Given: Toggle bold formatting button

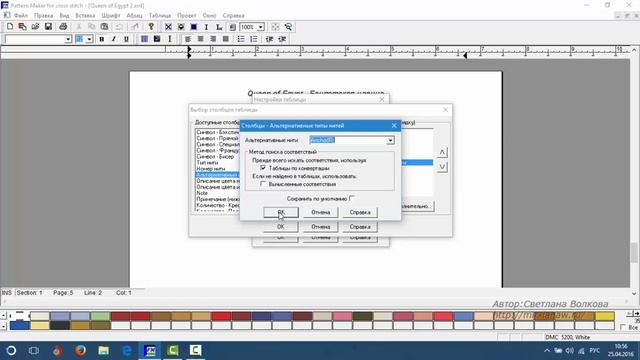Looking at the screenshot, I should point(102,39).
